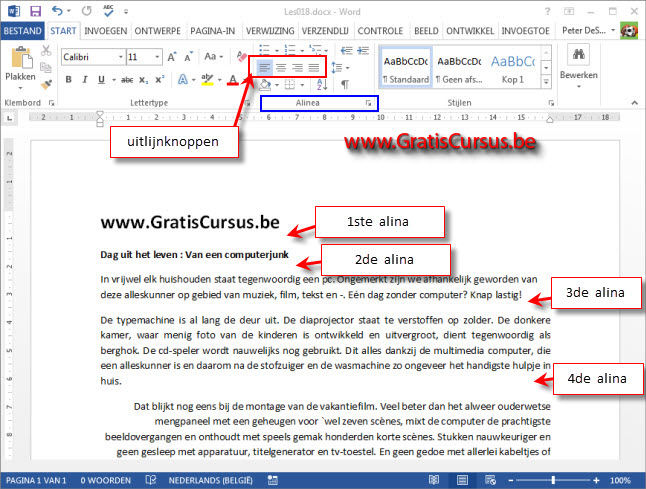Increase paragraph indent
The width and height of the screenshot is (646, 489).
click(x=363, y=50)
